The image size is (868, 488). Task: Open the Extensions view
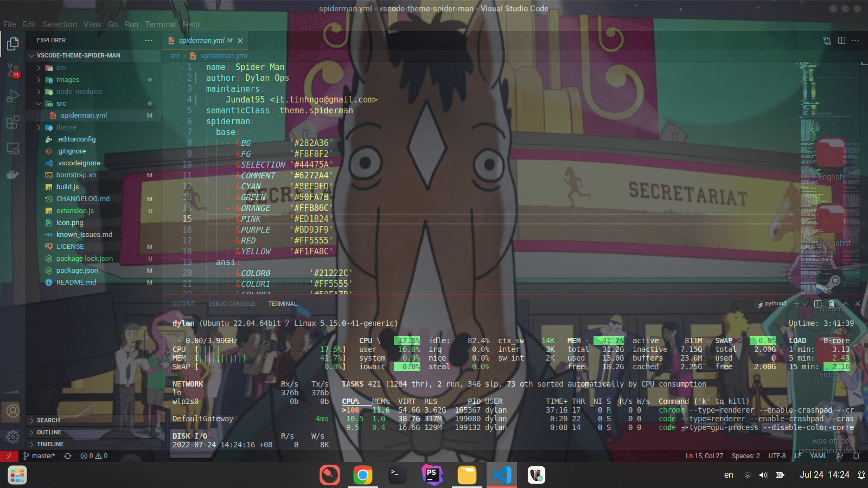[13, 122]
